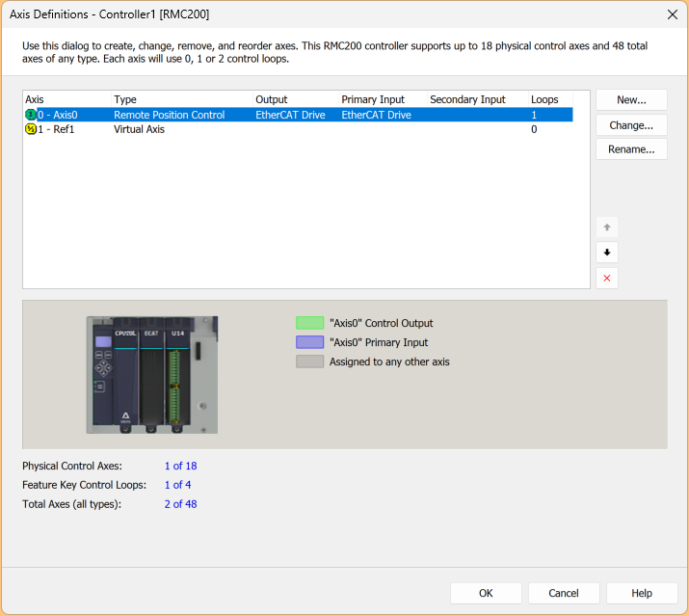Click the 1 of 4 control loops value

(x=177, y=485)
